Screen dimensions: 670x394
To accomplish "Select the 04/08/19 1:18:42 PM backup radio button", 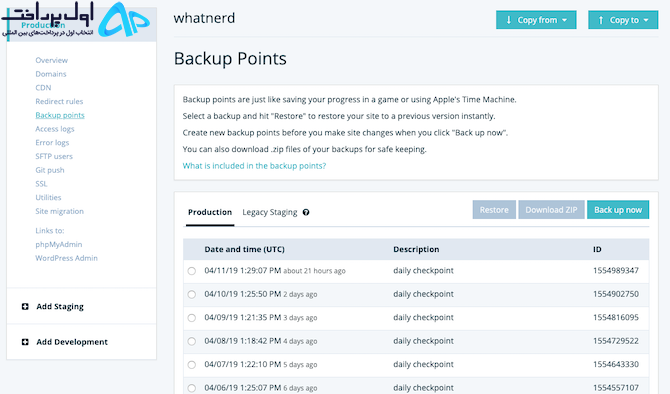I will 192,341.
